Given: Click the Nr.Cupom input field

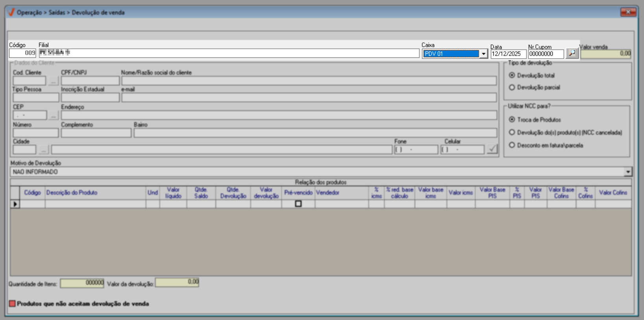Looking at the screenshot, I should pyautogui.click(x=545, y=54).
